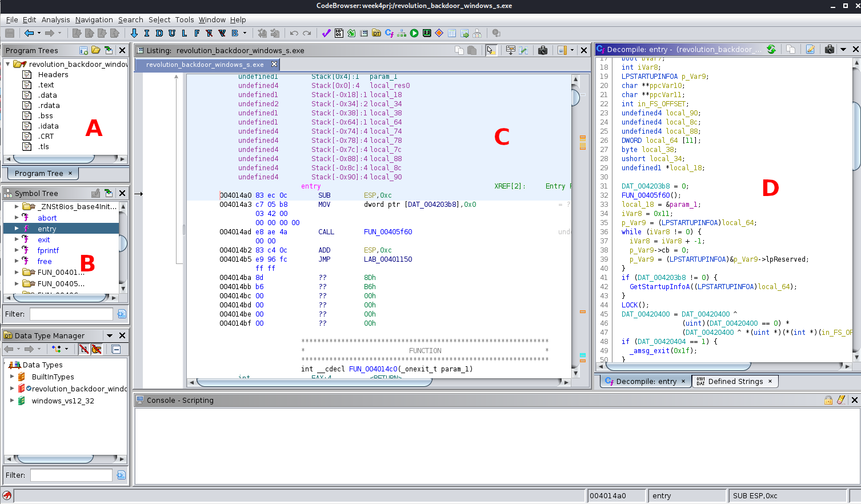Go to next instruction with letter I icon
The image size is (861, 504).
click(x=147, y=33)
